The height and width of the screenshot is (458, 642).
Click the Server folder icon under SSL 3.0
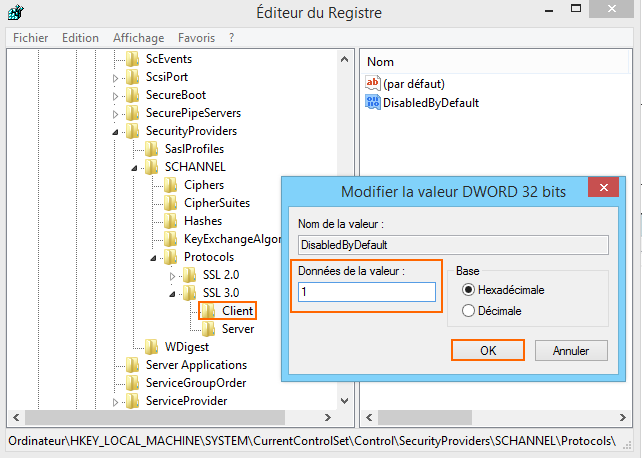click(208, 329)
